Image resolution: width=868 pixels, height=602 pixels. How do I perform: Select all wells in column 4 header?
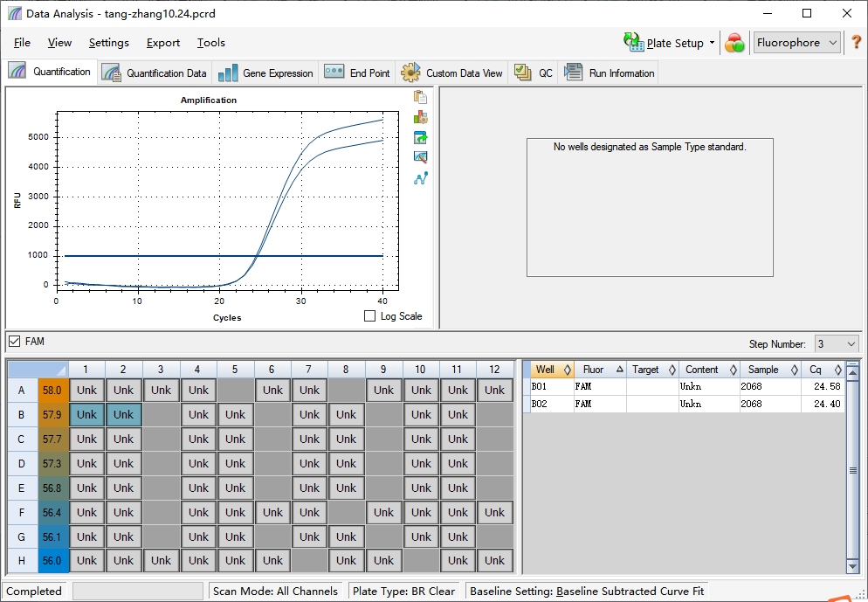pyautogui.click(x=197, y=370)
